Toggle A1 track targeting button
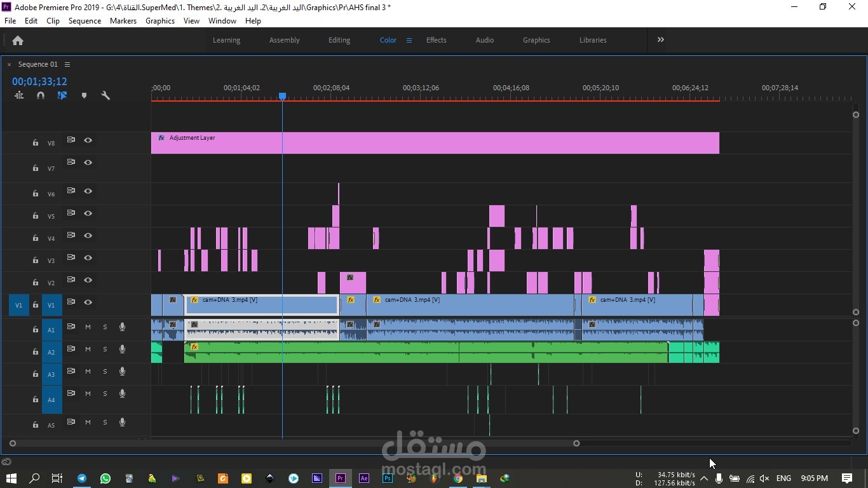 tap(52, 330)
